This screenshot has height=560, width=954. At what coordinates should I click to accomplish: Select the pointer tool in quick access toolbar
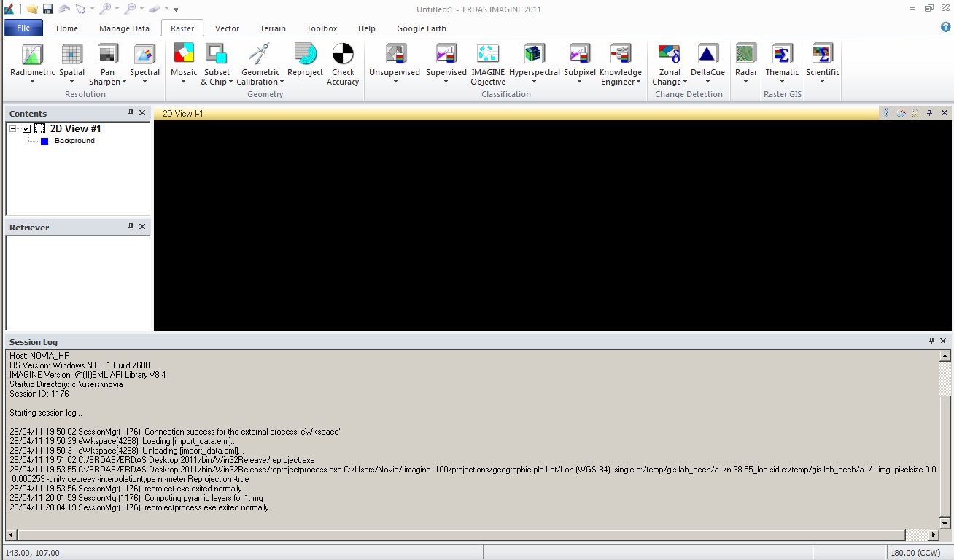coord(80,9)
